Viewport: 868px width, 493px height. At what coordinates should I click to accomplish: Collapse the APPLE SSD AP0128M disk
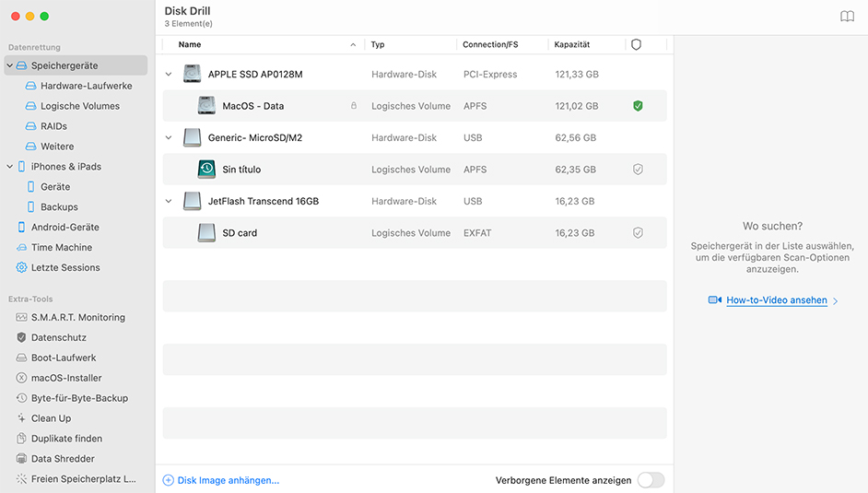pyautogui.click(x=168, y=75)
